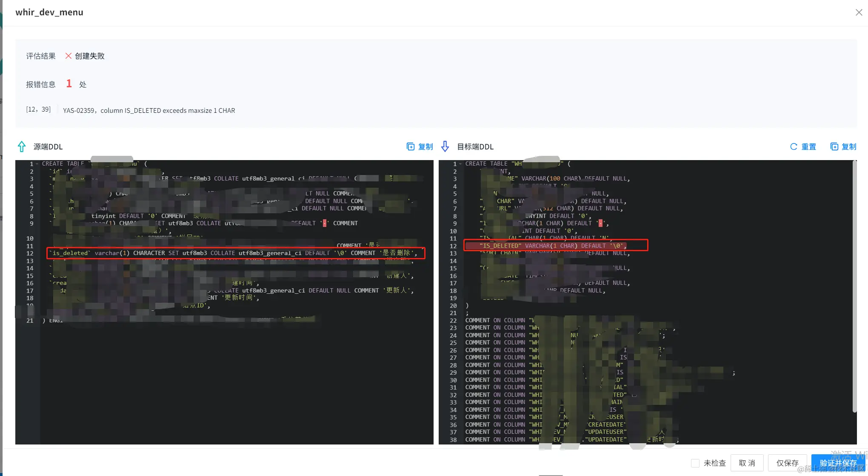The image size is (868, 476).
Task: Click the target DDL copy icon
Action: point(834,146)
